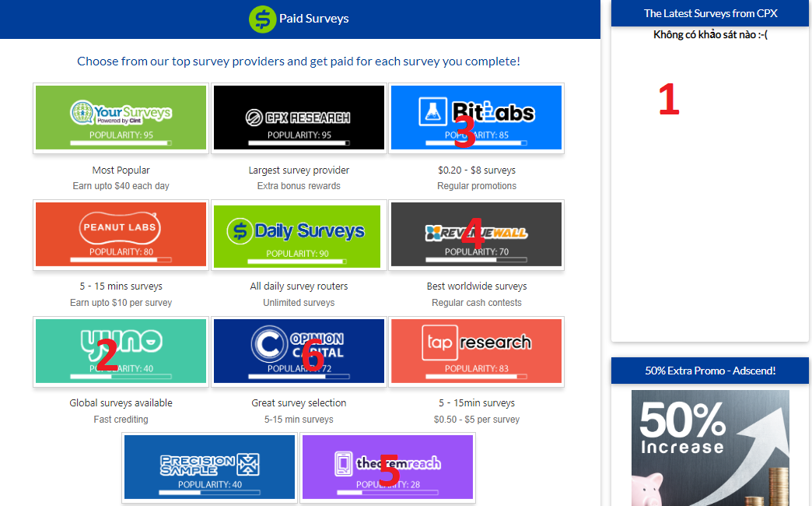
Task: Click the Peanut Labs peanut-shaped logo
Action: coord(120,227)
